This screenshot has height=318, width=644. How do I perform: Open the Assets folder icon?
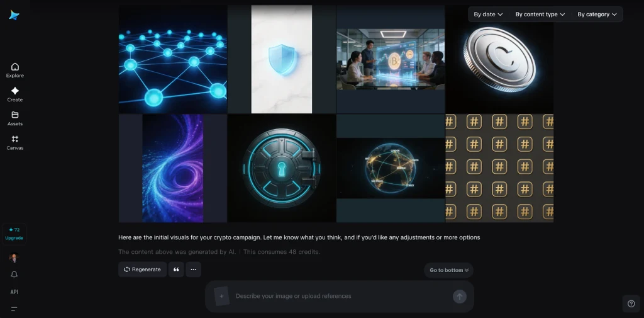tap(15, 115)
